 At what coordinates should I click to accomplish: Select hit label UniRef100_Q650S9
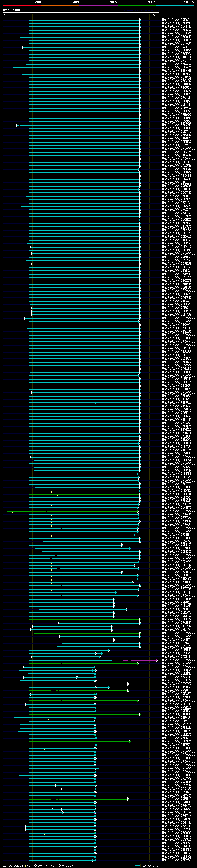tap(177, 860)
